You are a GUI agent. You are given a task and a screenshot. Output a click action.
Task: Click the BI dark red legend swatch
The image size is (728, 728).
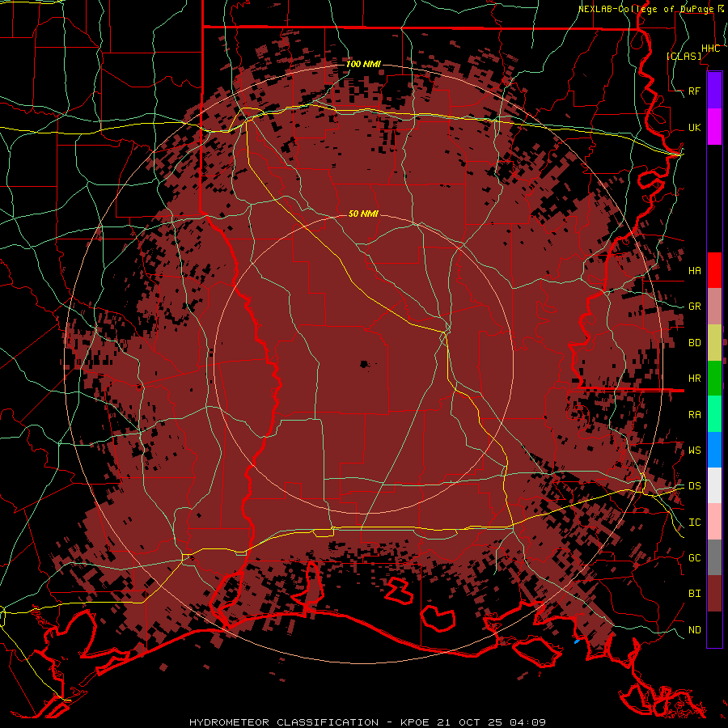click(714, 594)
